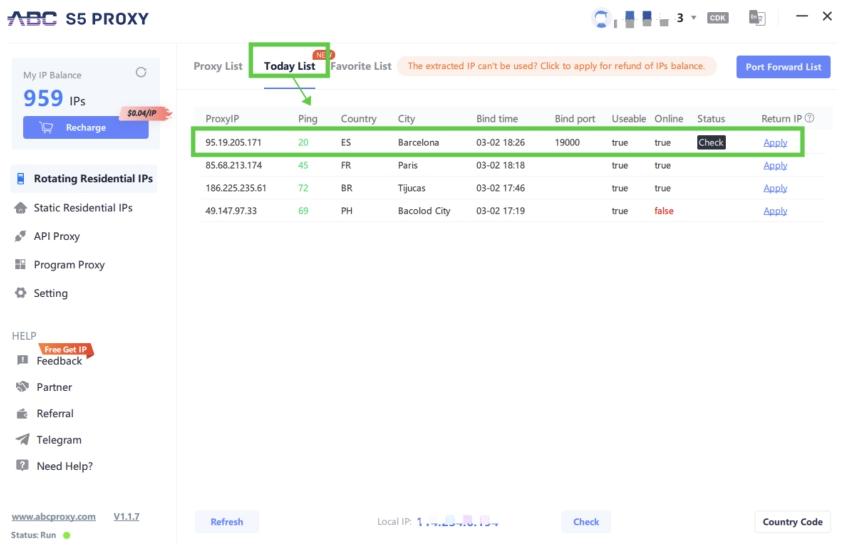Image resolution: width=847 pixels, height=546 pixels.
Task: Click Apply for the Paris row
Action: point(775,165)
